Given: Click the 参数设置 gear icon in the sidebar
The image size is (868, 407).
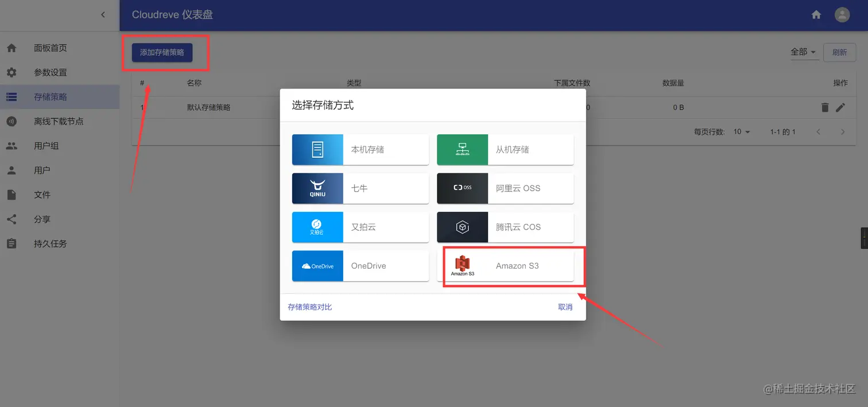Looking at the screenshot, I should coord(11,72).
